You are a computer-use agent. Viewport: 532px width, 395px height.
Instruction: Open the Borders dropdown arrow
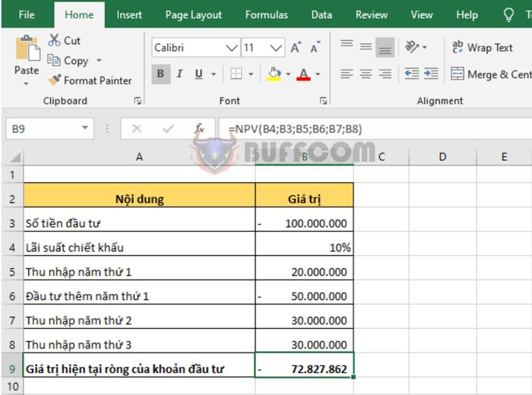(x=252, y=74)
